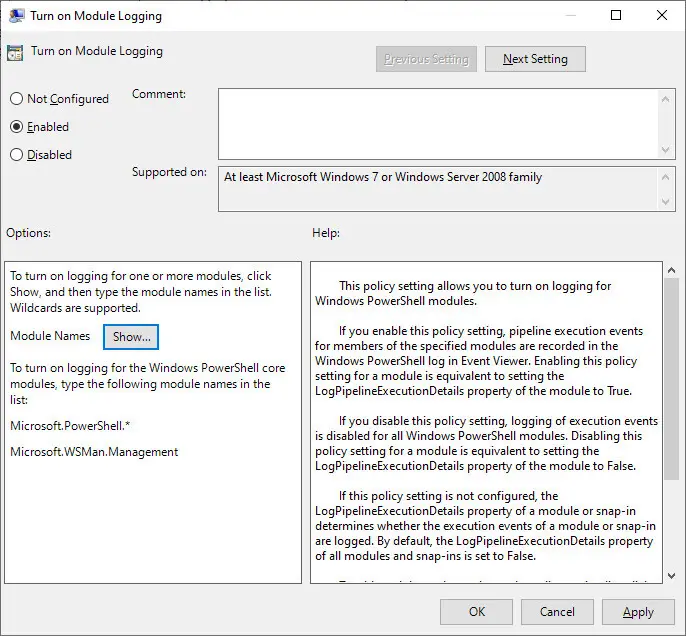
Task: Select the Not Configured radio button
Action: click(x=16, y=99)
